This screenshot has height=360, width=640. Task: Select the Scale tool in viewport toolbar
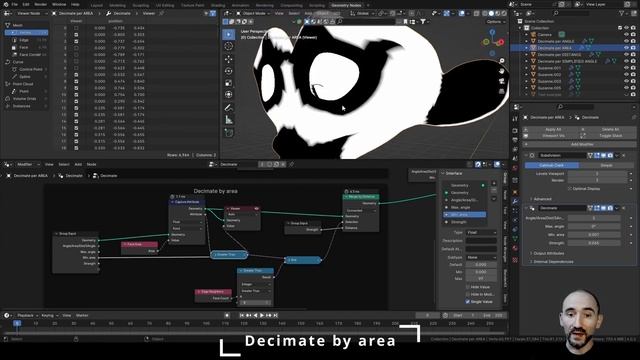click(x=229, y=83)
